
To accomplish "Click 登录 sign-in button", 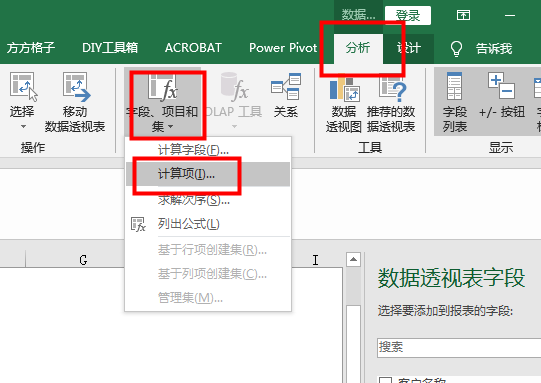I will pyautogui.click(x=408, y=16).
